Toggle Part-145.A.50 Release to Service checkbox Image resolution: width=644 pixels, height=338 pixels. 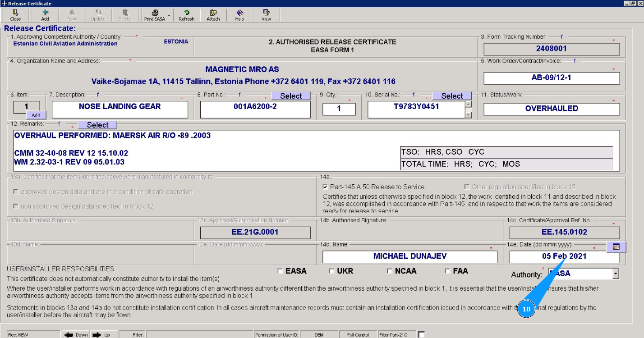click(326, 187)
